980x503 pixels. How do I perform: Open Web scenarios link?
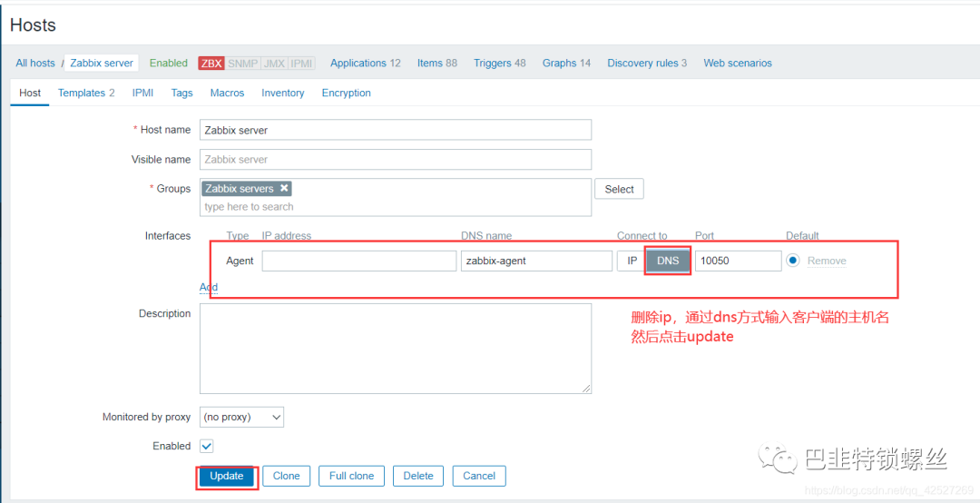pyautogui.click(x=738, y=64)
